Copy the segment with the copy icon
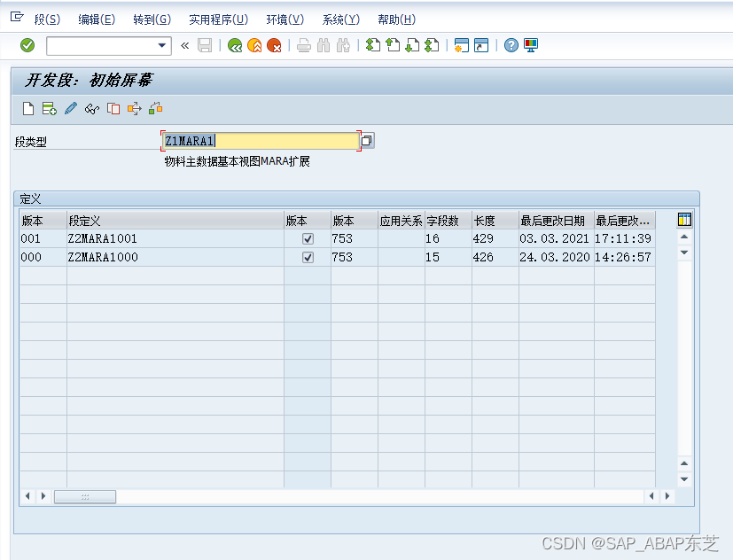The width and height of the screenshot is (733, 560). click(x=113, y=108)
